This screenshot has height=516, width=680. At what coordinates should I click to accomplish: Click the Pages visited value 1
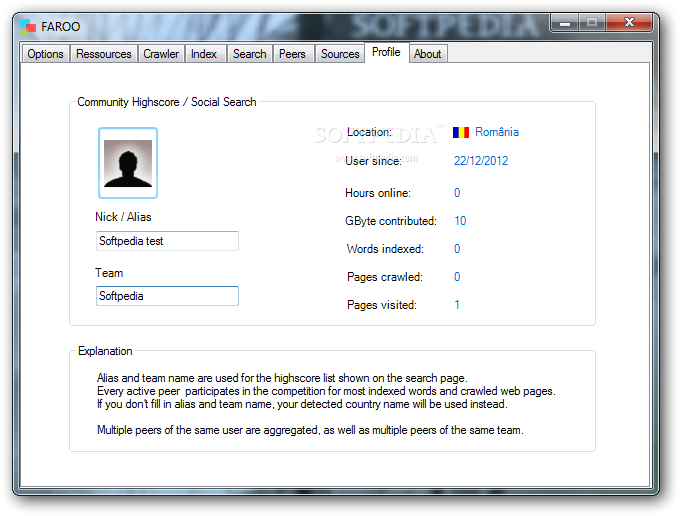(457, 305)
